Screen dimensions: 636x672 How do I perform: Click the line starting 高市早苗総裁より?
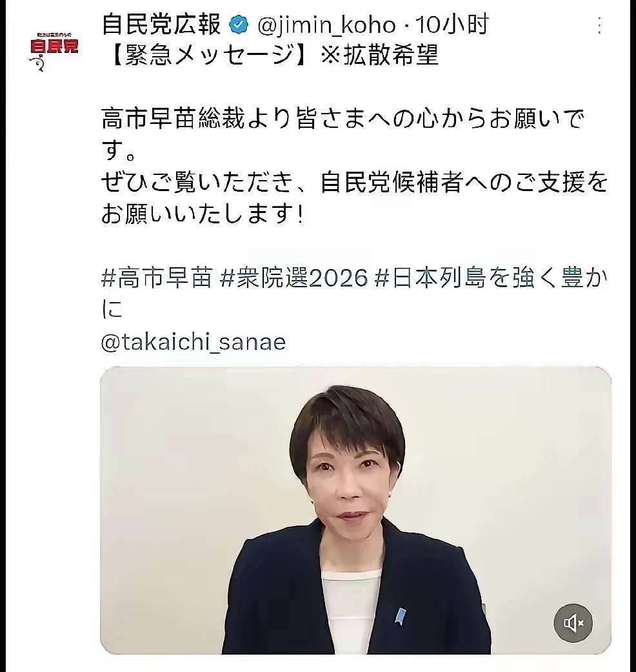(343, 119)
